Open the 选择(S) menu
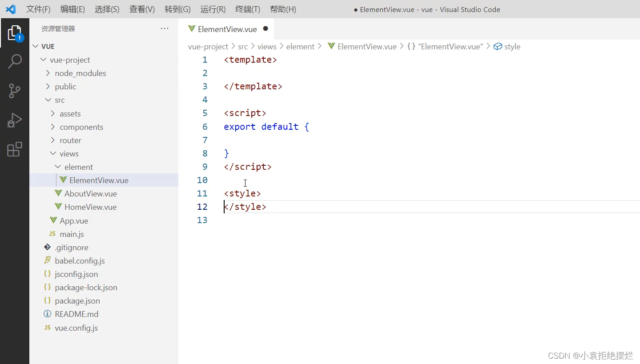The height and width of the screenshot is (364, 640). pyautogui.click(x=107, y=9)
